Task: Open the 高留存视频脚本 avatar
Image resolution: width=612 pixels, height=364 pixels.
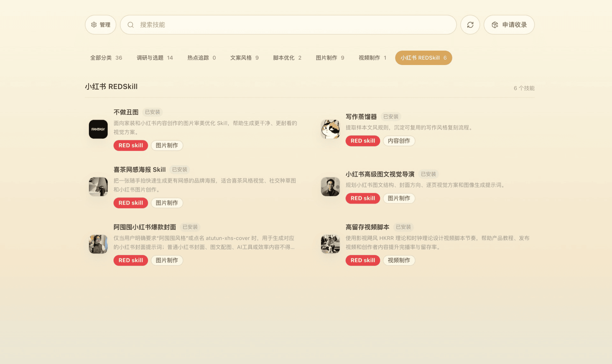Action: click(330, 244)
